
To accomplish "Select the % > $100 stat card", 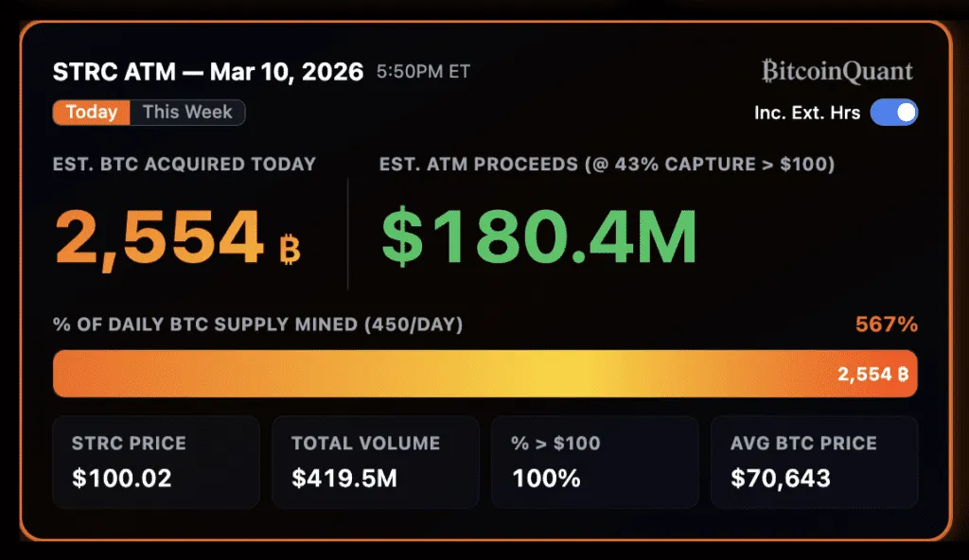I will [x=594, y=462].
